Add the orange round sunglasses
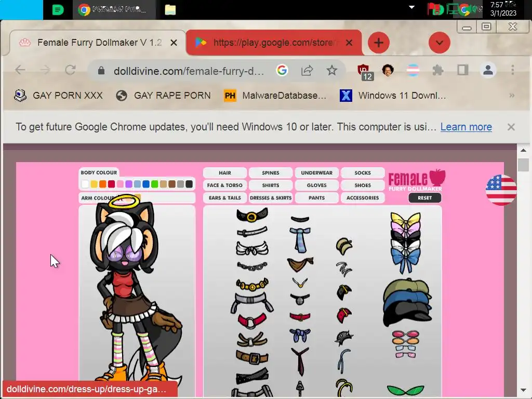The height and width of the screenshot is (399, 532). pyautogui.click(x=405, y=341)
